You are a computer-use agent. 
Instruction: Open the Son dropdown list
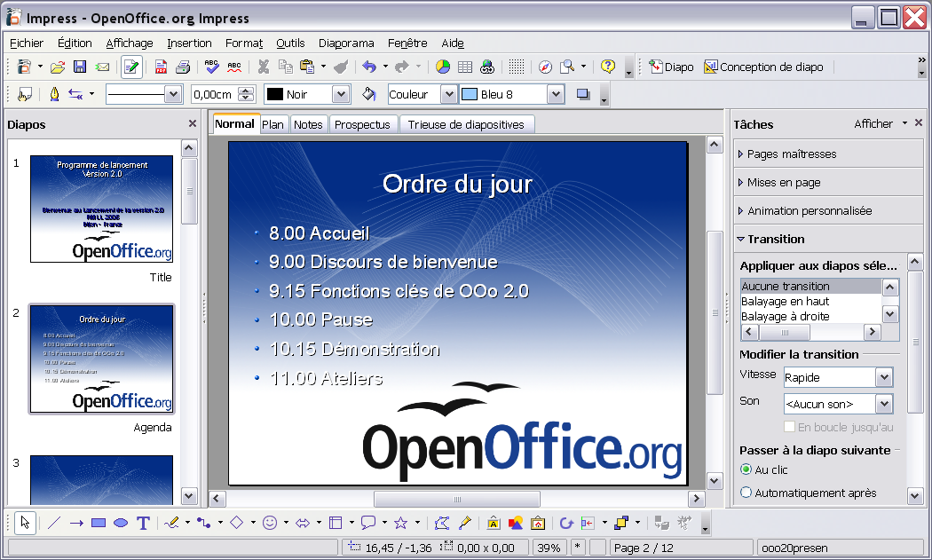point(838,404)
